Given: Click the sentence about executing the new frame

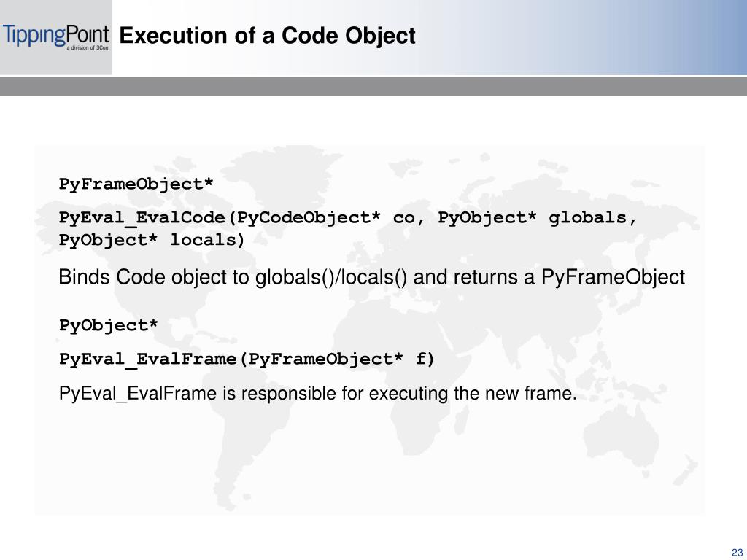Looking at the screenshot, I should pyautogui.click(x=318, y=394).
